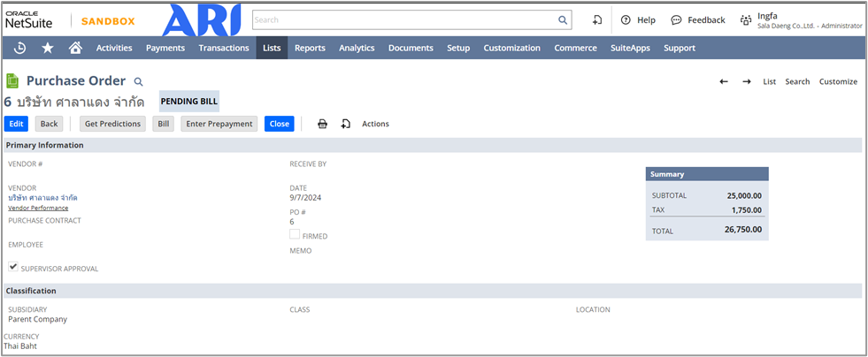The height and width of the screenshot is (357, 868).
Task: Click the total value 26,750.00
Action: click(743, 230)
